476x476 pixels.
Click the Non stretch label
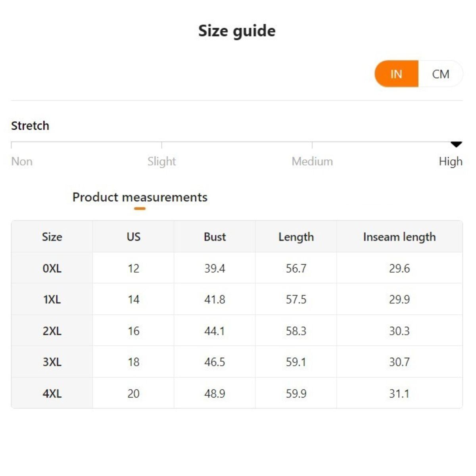[x=22, y=161]
